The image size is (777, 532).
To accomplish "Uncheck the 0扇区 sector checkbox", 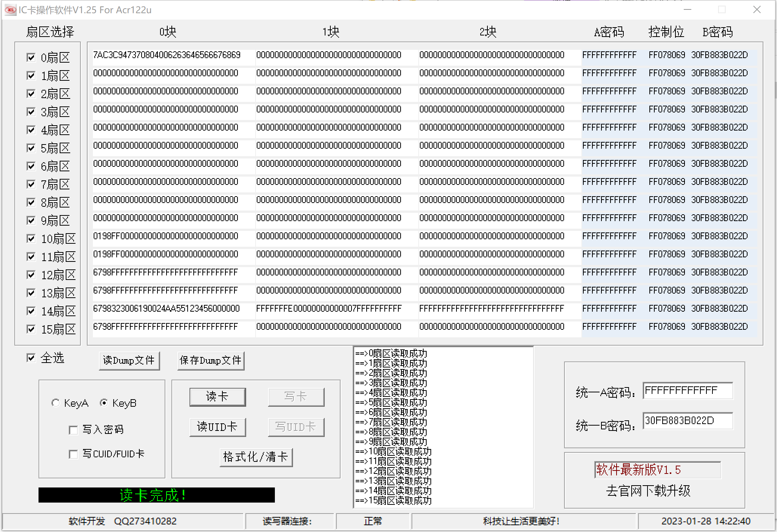I will (x=31, y=57).
